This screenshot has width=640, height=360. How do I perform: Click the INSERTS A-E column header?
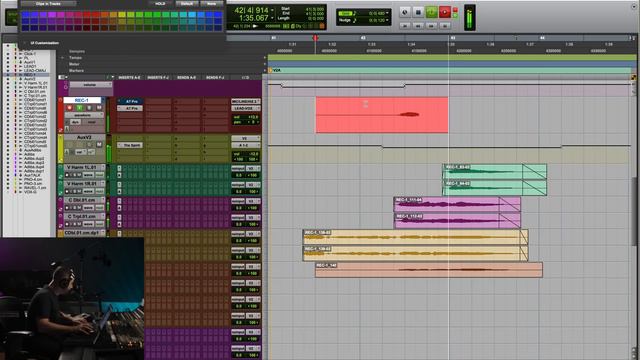coord(129,78)
